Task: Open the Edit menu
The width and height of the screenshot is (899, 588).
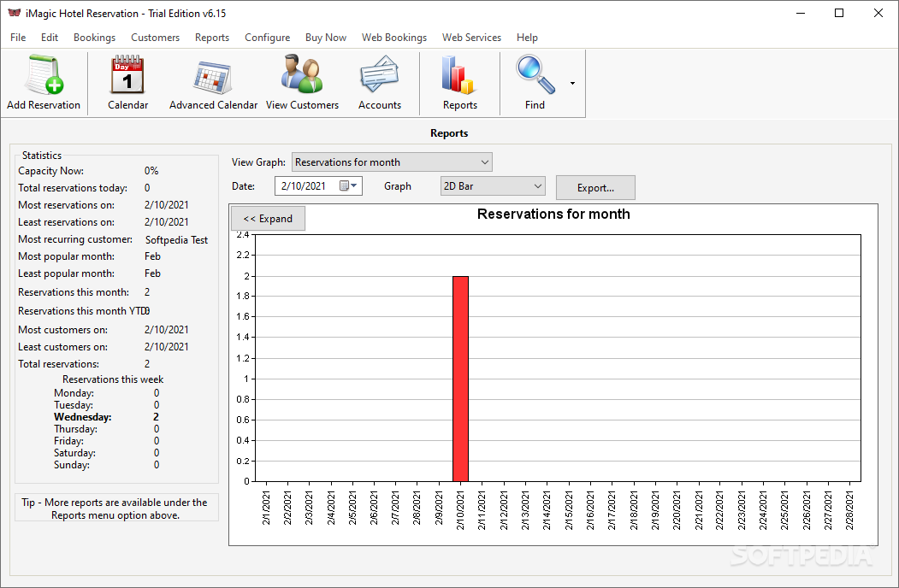Action: click(50, 38)
